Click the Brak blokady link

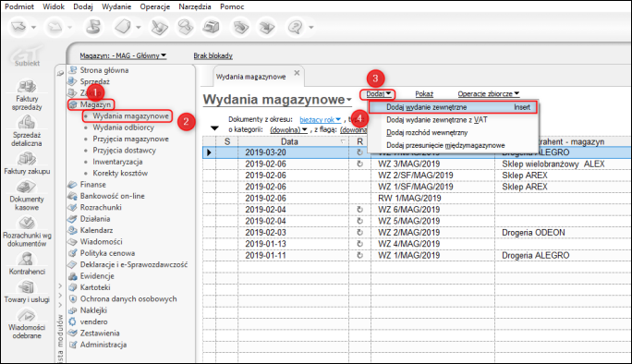[213, 55]
